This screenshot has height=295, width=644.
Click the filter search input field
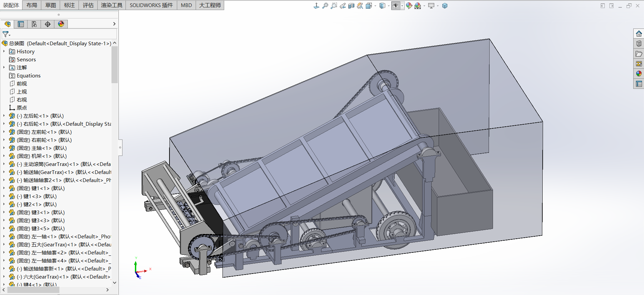[x=64, y=34]
